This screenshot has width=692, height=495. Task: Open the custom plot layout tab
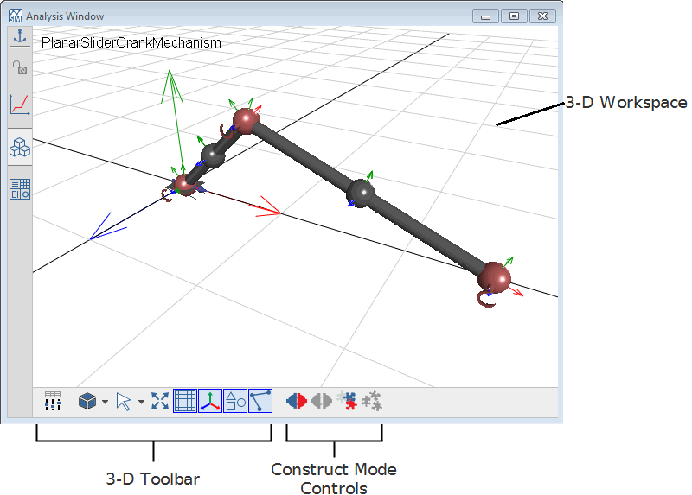tap(20, 189)
